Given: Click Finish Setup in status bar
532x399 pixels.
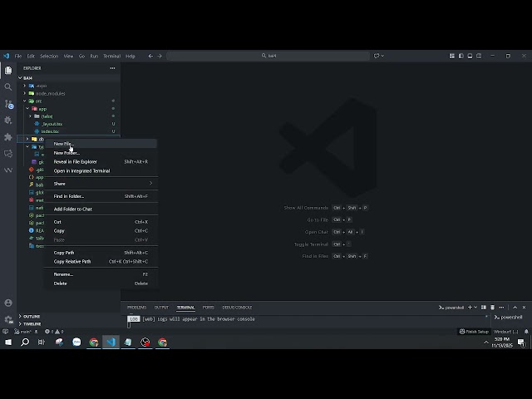Looking at the screenshot, I should point(474,332).
